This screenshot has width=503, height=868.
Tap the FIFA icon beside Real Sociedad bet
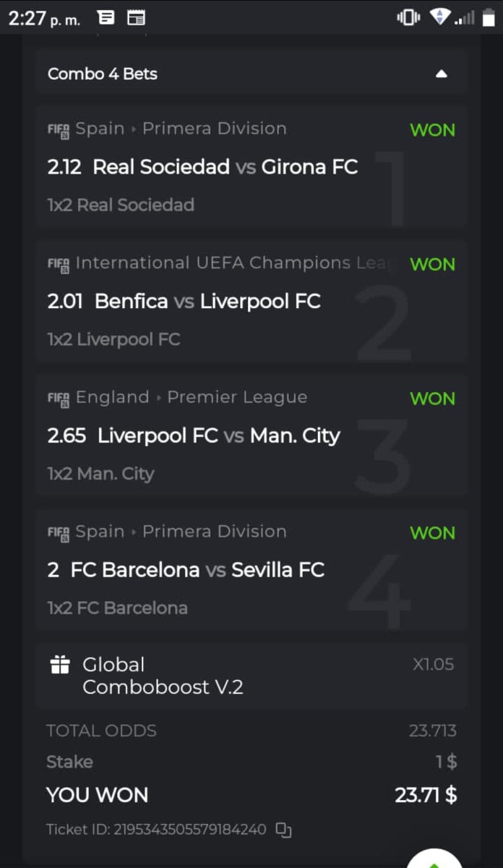(59, 129)
